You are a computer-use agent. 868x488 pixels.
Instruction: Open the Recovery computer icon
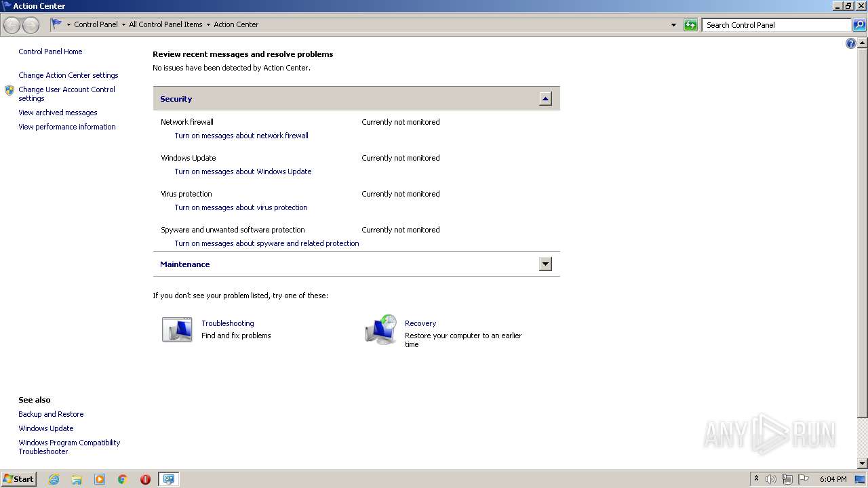coord(381,329)
